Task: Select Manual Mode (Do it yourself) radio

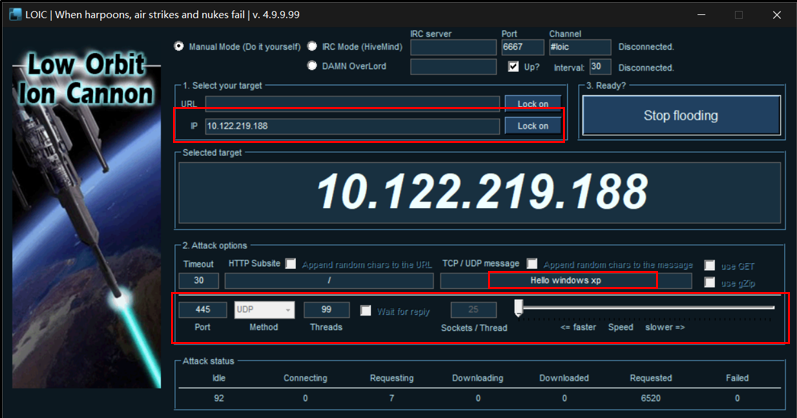Action: coord(179,46)
